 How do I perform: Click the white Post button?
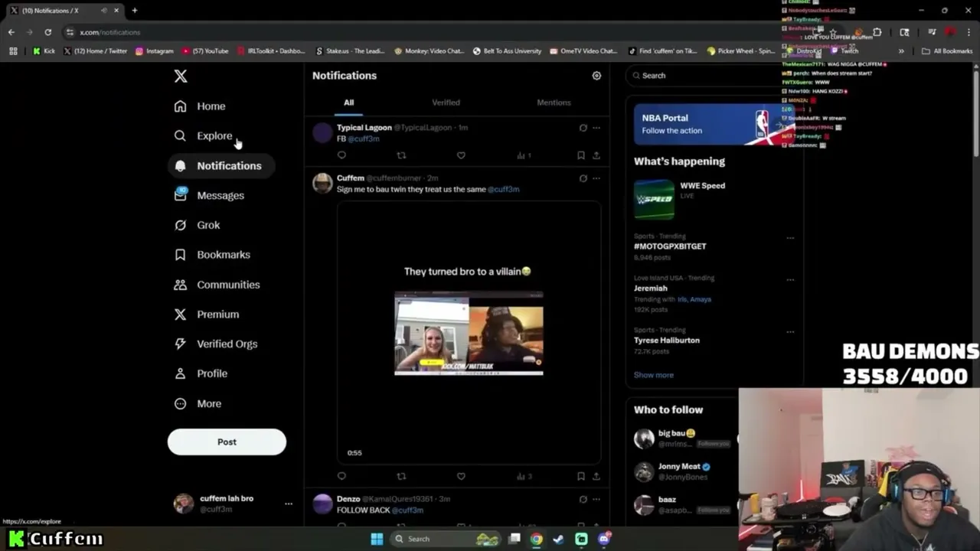[x=227, y=442]
